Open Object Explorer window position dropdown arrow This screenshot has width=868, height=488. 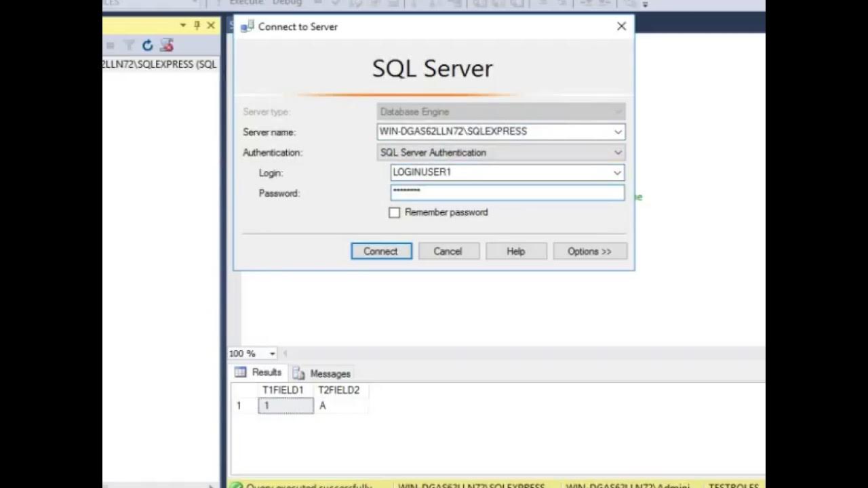click(183, 25)
